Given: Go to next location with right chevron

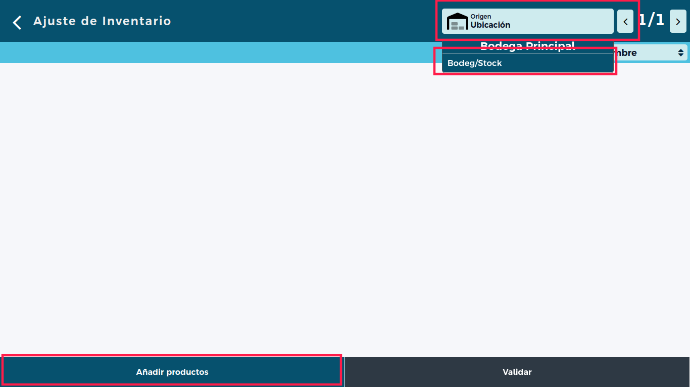Looking at the screenshot, I should (678, 22).
